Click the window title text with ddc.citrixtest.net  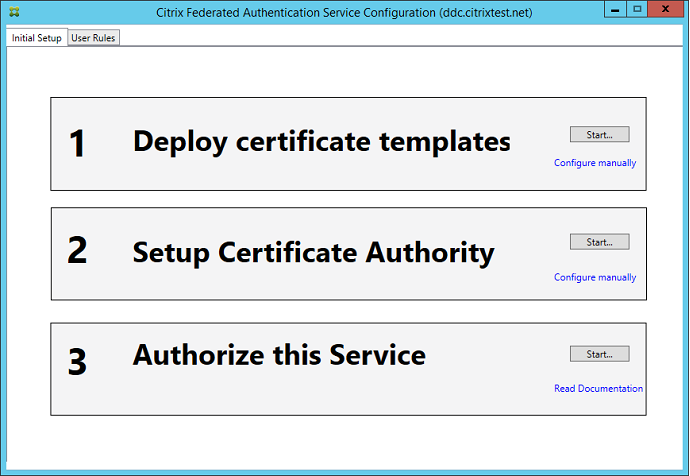click(x=344, y=12)
